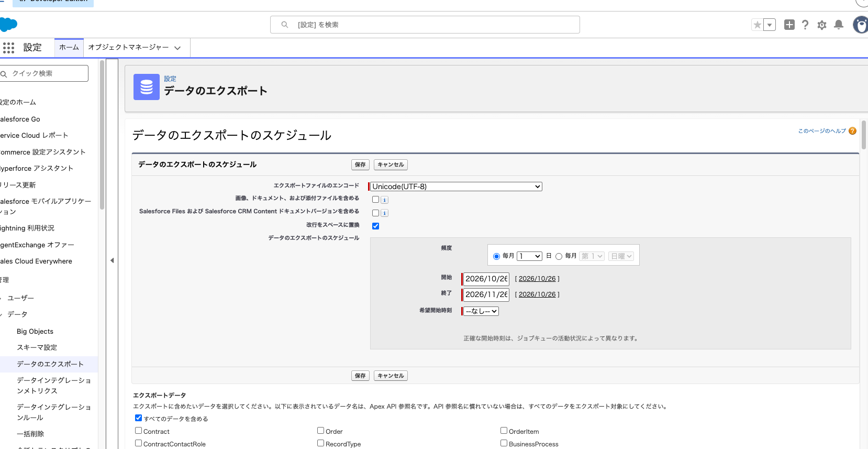This screenshot has height=449, width=868.
Task: Open the day of month dropdown
Action: click(x=529, y=256)
